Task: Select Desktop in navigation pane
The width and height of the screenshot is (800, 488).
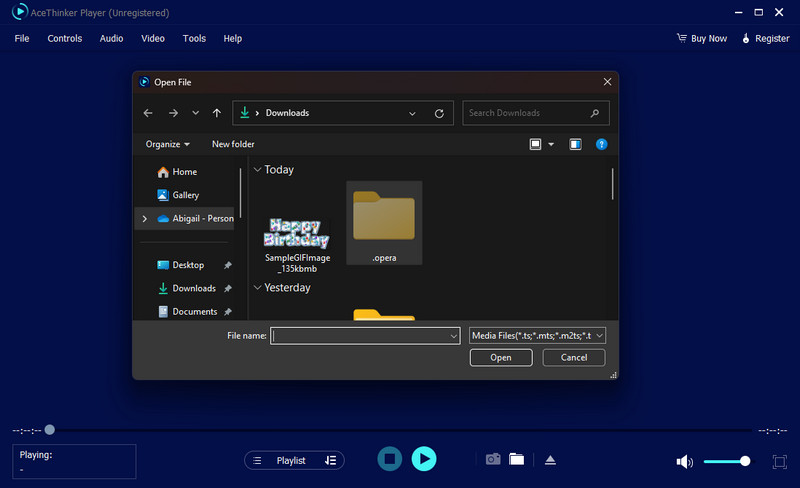Action: point(188,265)
